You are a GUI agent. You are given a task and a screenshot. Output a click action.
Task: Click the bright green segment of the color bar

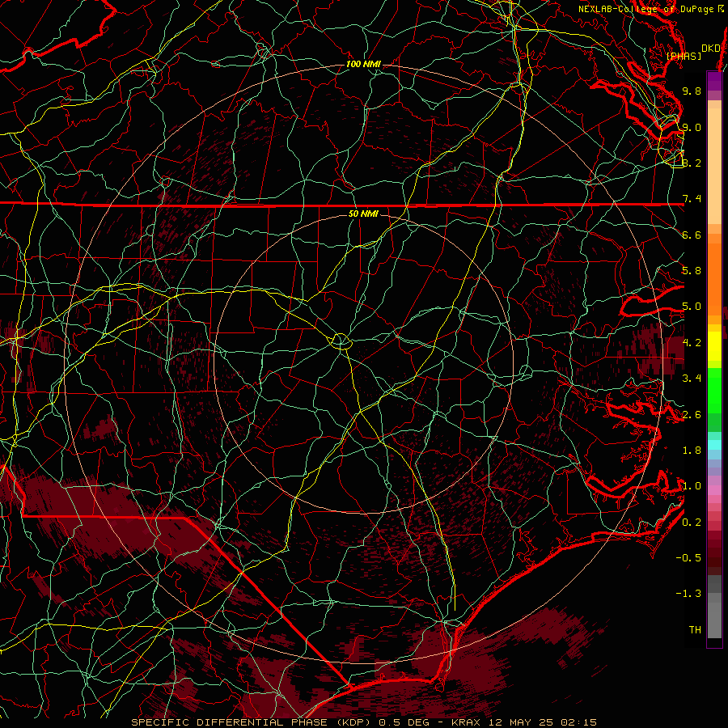pyautogui.click(x=714, y=391)
